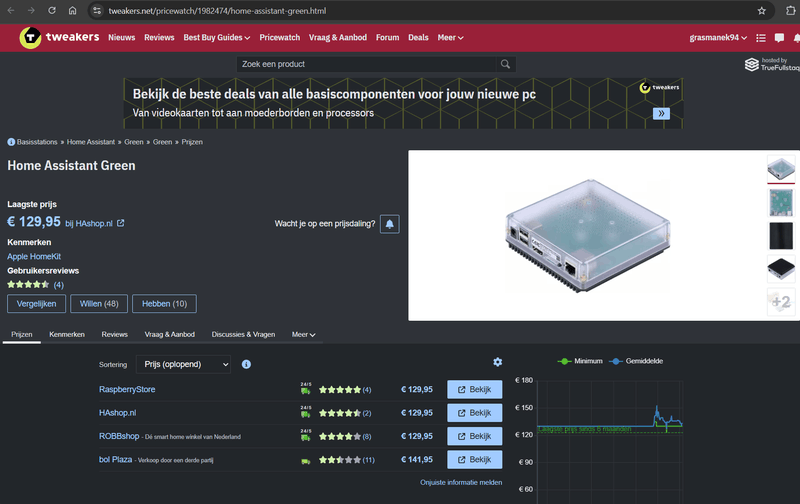Open the RaspberryStore shop link
This screenshot has height=504, width=800.
127,389
